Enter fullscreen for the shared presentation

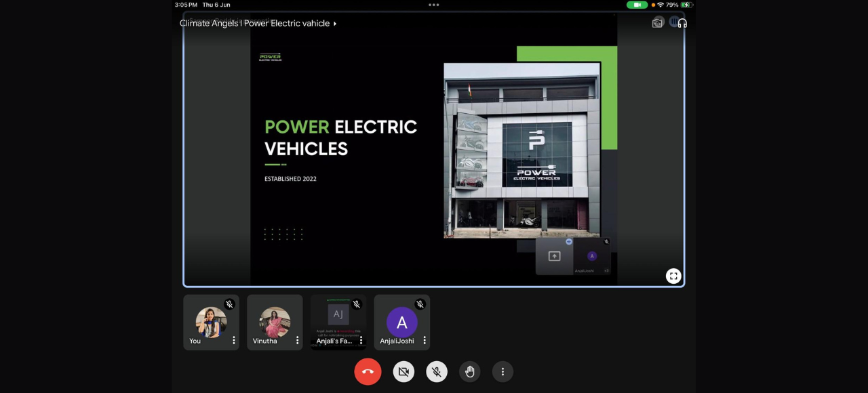pos(673,276)
